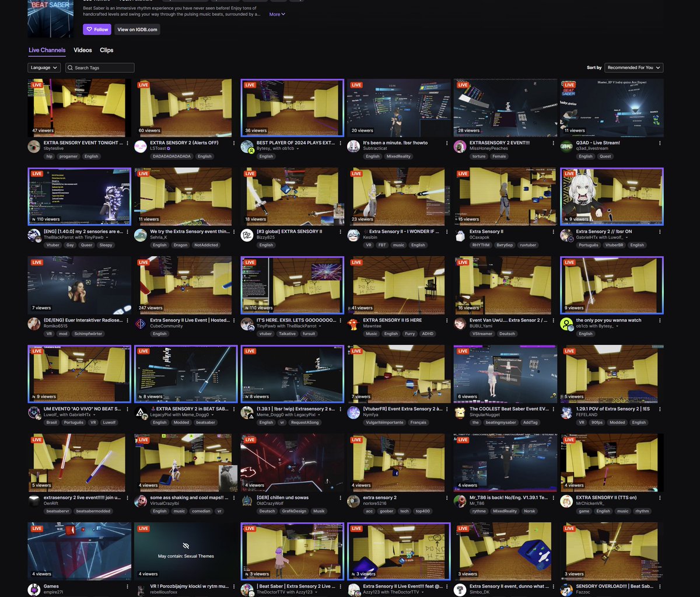
Task: Click Mr_T86 profile avatar
Action: pyautogui.click(x=460, y=501)
